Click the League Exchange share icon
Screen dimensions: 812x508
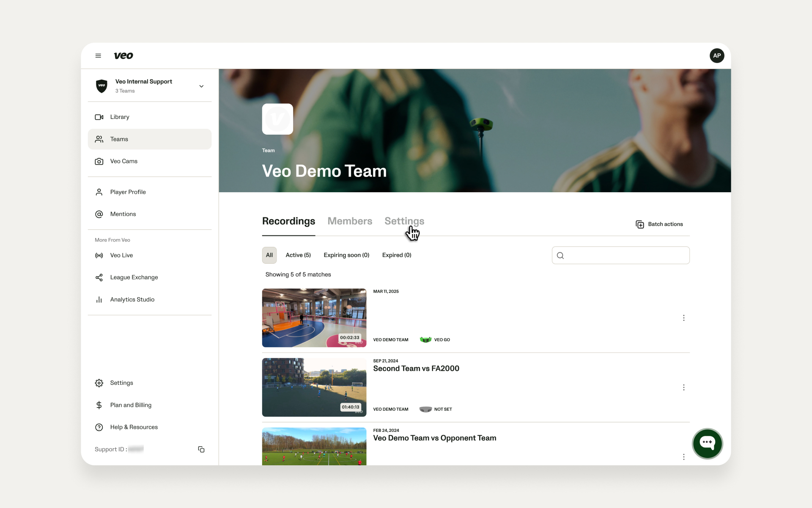[x=99, y=277]
